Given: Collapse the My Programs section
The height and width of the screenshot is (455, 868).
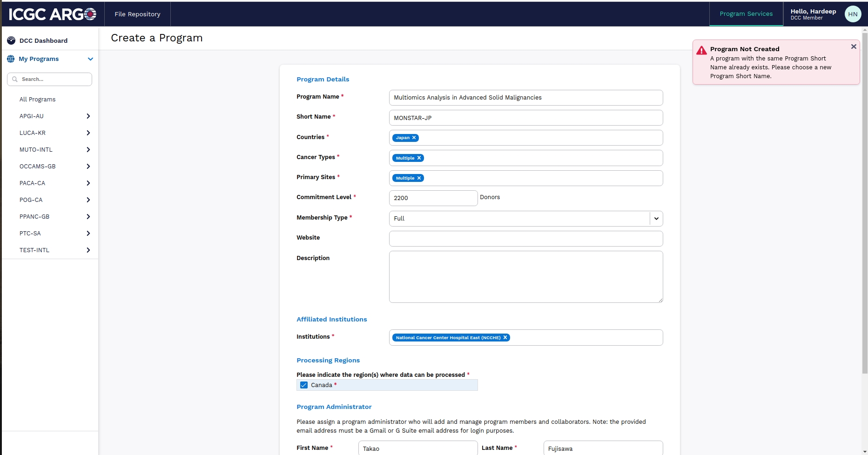Looking at the screenshot, I should pyautogui.click(x=90, y=59).
